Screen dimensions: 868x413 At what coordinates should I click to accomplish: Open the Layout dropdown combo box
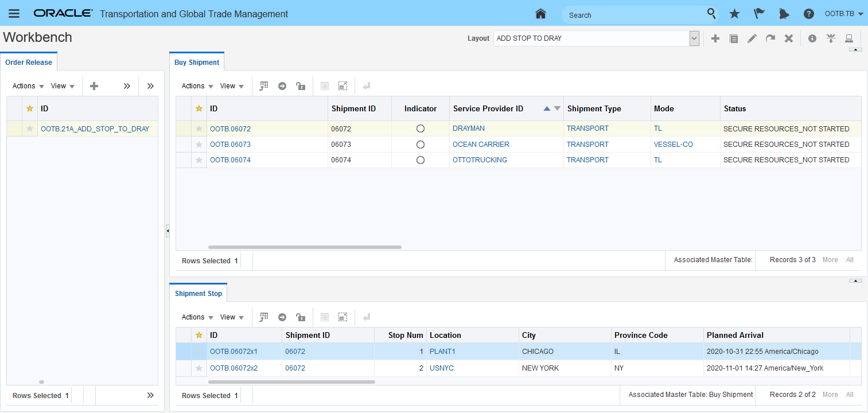[x=694, y=38]
